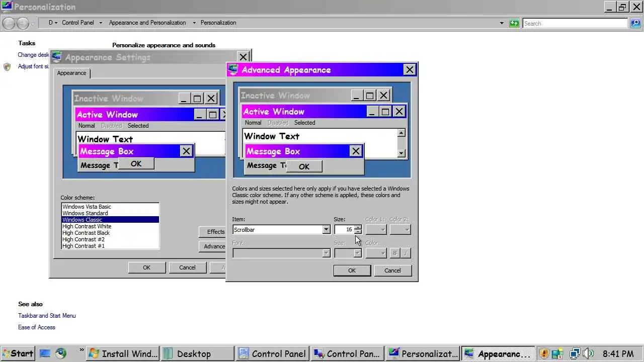Image resolution: width=644 pixels, height=362 pixels.
Task: Open the Item dropdown showing Scrollbar
Action: tap(326, 230)
